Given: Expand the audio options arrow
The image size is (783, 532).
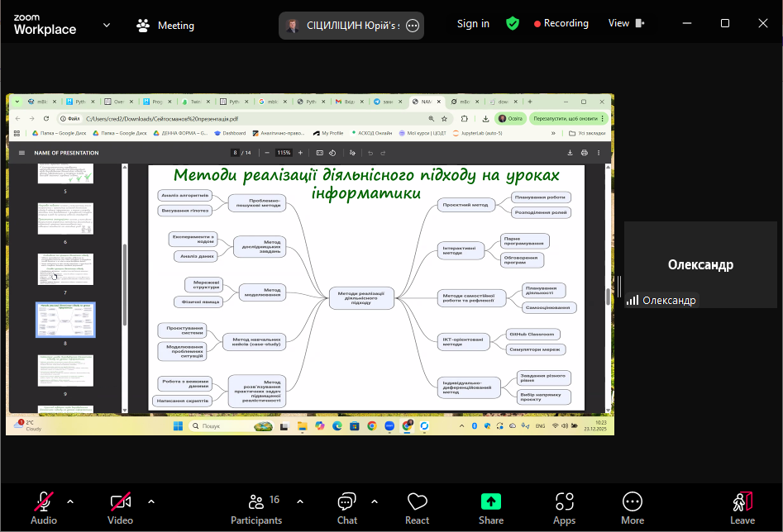Looking at the screenshot, I should coord(70,501).
